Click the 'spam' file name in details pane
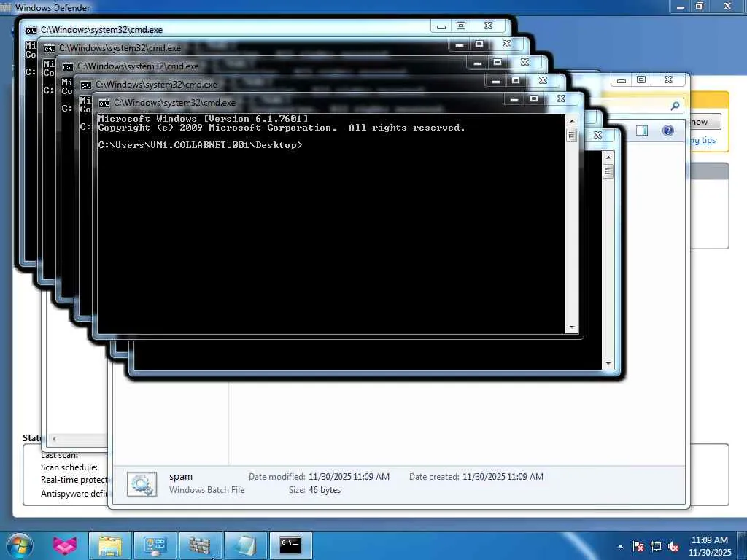 click(181, 477)
